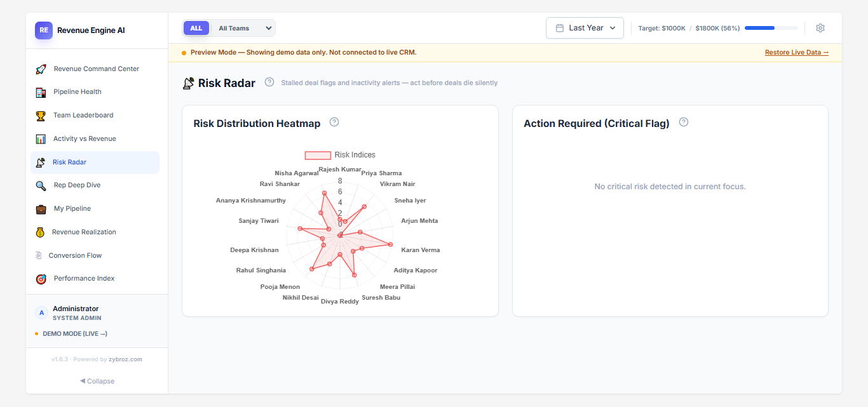Open the Revenue Command Center icon
The image size is (868, 407).
(x=41, y=69)
